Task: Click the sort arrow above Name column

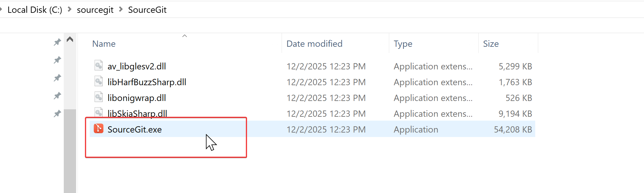Action: (184, 36)
